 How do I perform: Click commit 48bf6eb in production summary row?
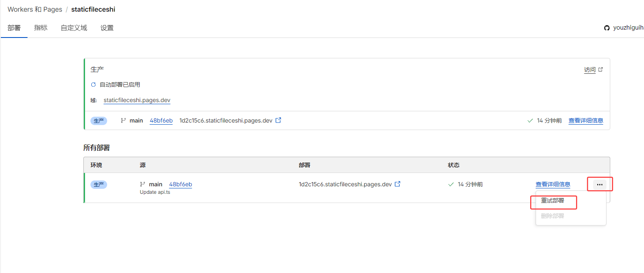(161, 120)
